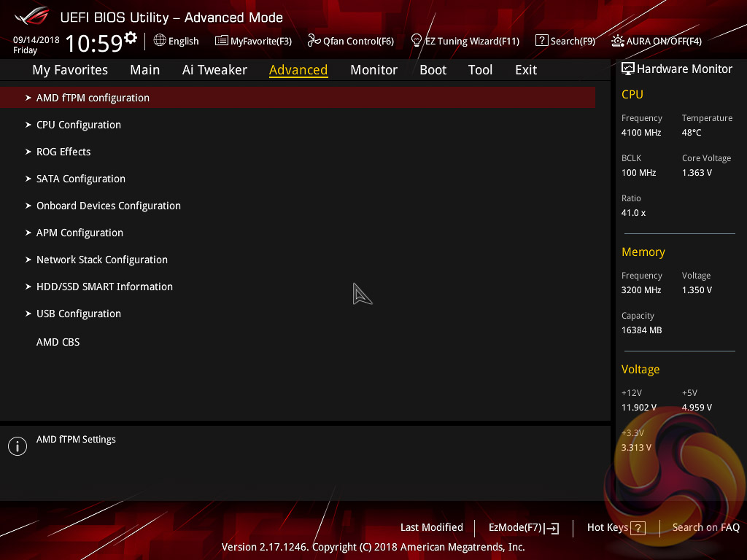
Task: Click the Hot Keys question icon
Action: point(638,528)
